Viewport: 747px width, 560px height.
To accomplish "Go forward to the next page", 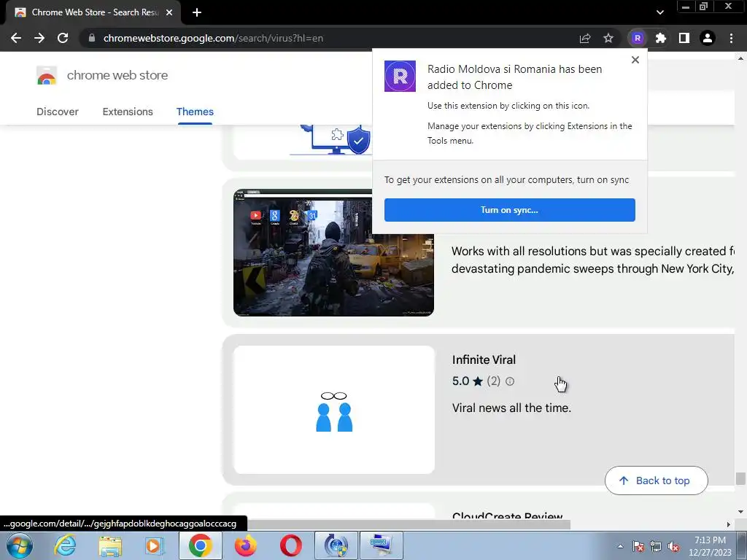I will pyautogui.click(x=39, y=38).
